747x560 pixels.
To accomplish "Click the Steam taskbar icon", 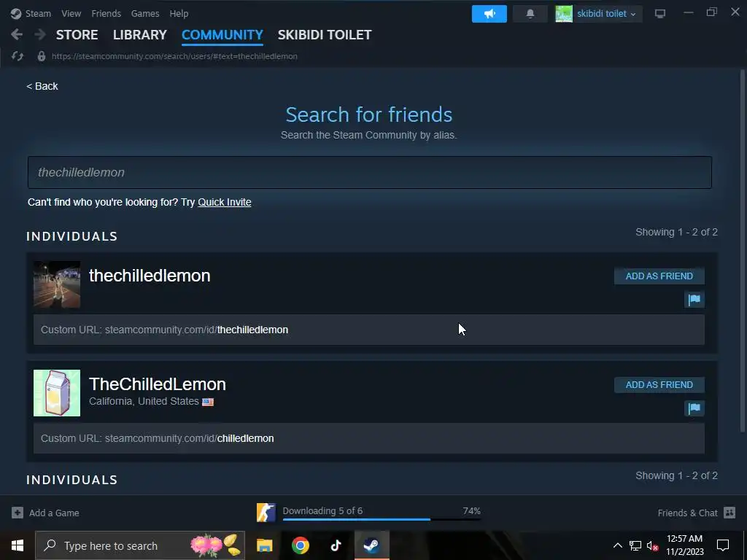I will click(371, 545).
